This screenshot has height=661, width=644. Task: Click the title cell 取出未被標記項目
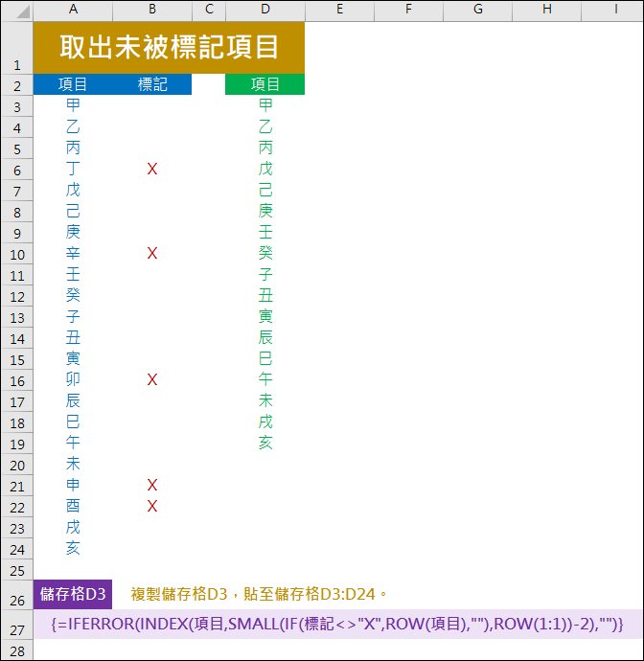pos(169,48)
